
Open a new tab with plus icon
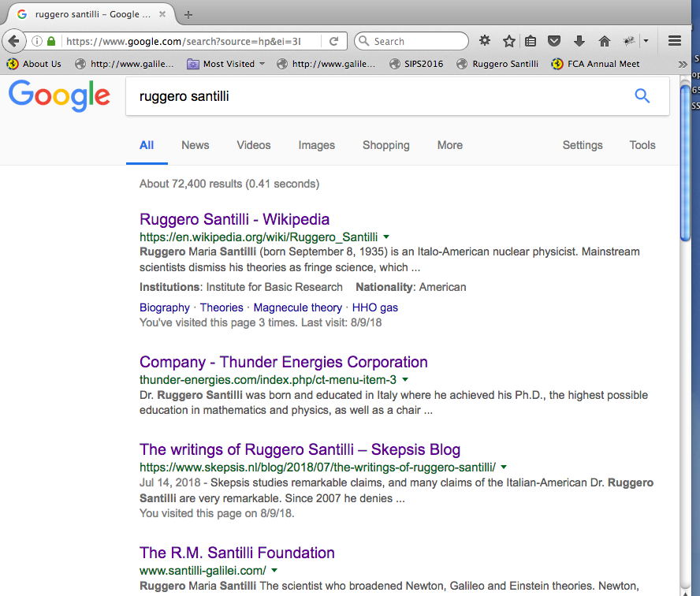[188, 15]
